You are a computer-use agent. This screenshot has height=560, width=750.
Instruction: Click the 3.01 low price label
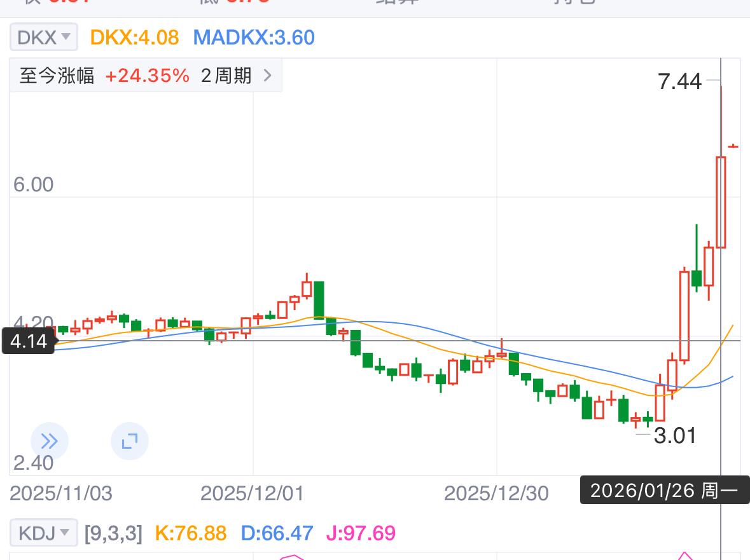coord(675,435)
